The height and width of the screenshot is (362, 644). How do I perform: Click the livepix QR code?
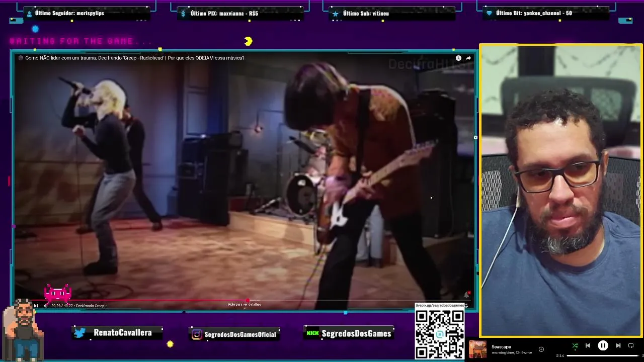click(440, 333)
